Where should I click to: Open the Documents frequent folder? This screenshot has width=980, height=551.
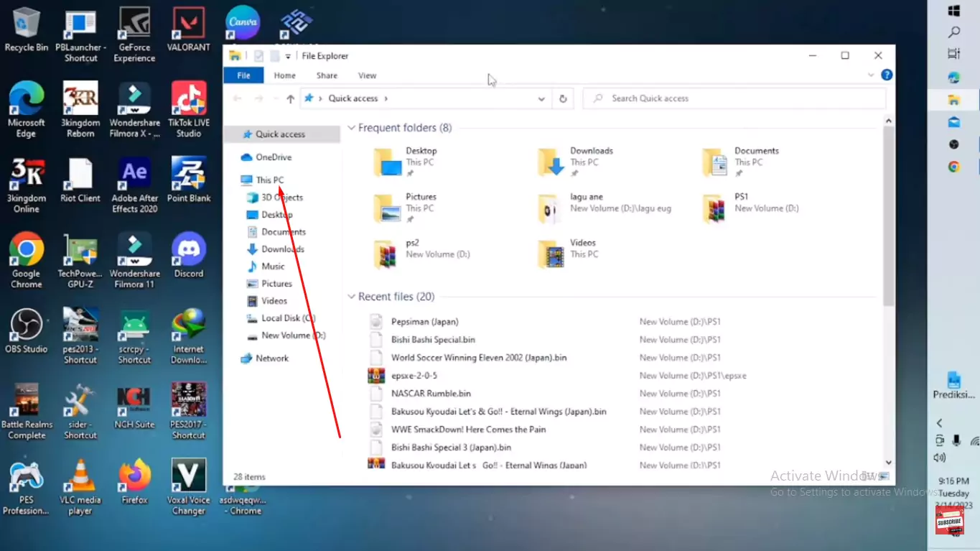[x=742, y=162]
